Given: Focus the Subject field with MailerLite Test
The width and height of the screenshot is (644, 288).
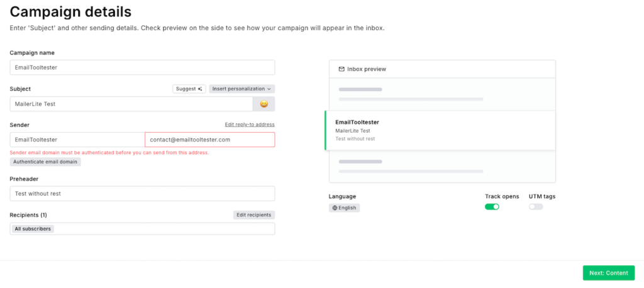Looking at the screenshot, I should [x=131, y=104].
